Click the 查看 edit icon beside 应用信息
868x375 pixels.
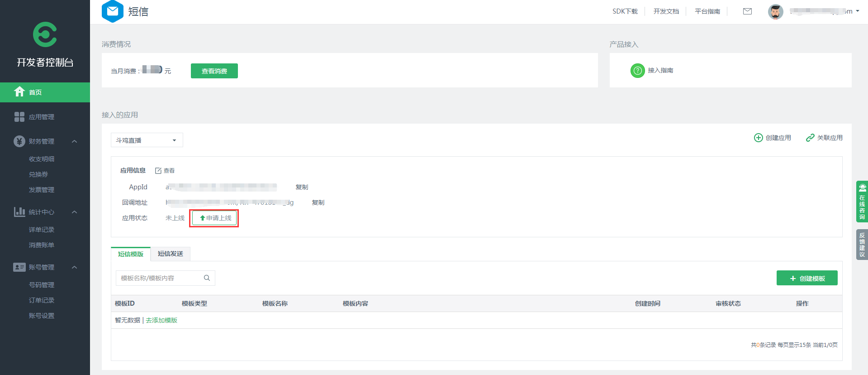coord(158,171)
